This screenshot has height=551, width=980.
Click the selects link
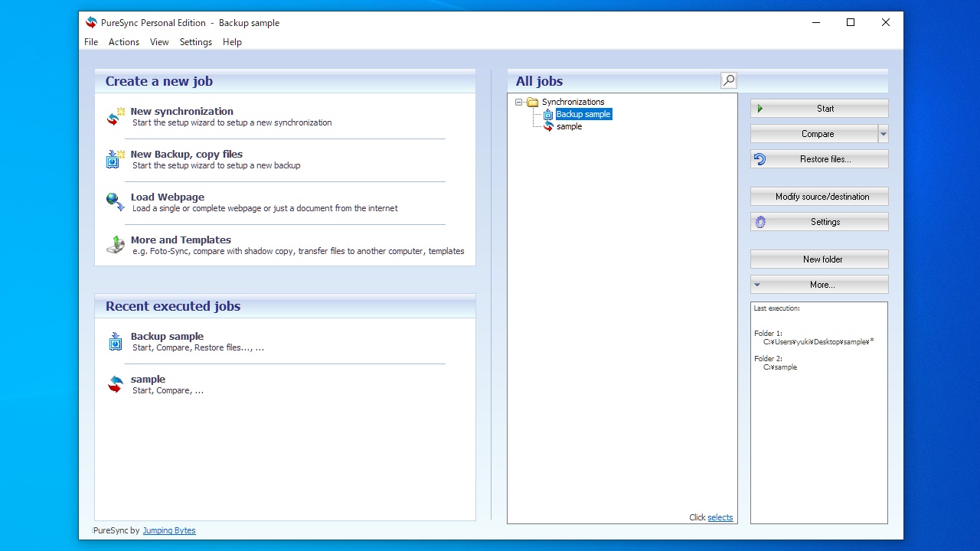(x=720, y=517)
